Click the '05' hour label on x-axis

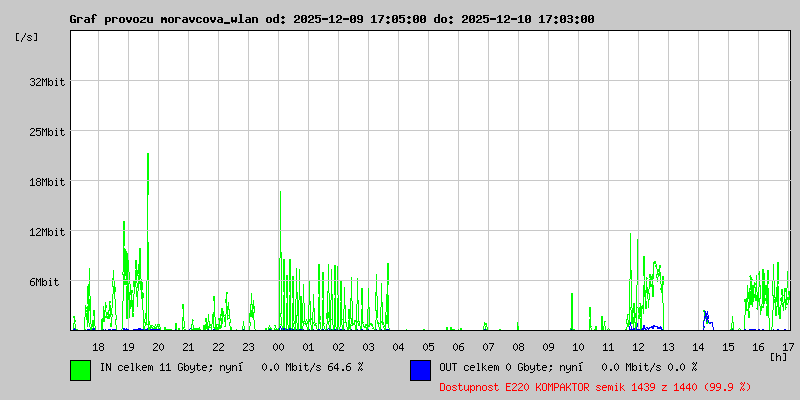point(429,347)
